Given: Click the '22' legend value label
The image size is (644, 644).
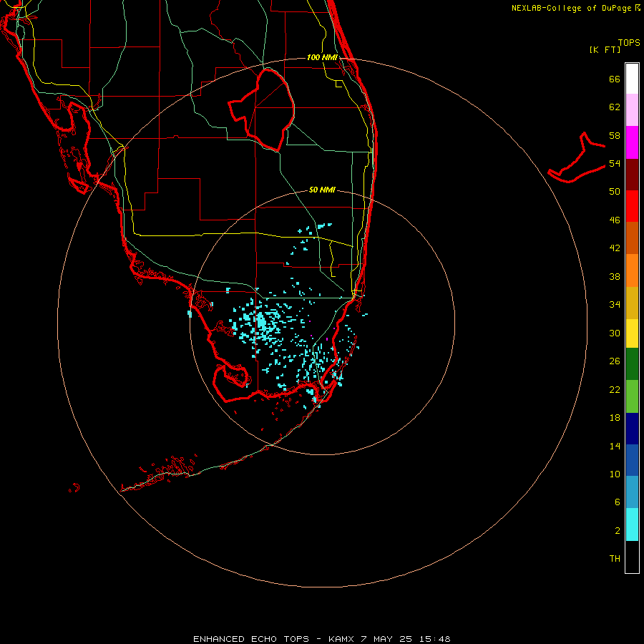Looking at the screenshot, I should (x=615, y=389).
